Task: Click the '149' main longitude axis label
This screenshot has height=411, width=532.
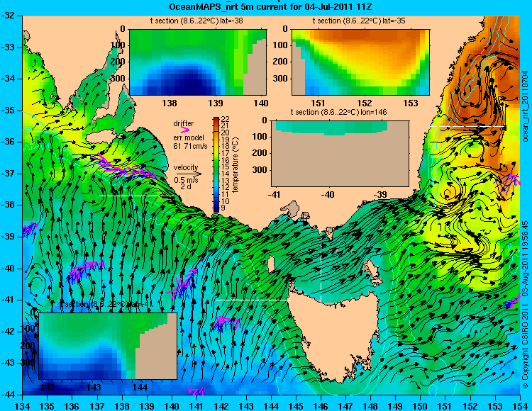Action: pos(396,406)
